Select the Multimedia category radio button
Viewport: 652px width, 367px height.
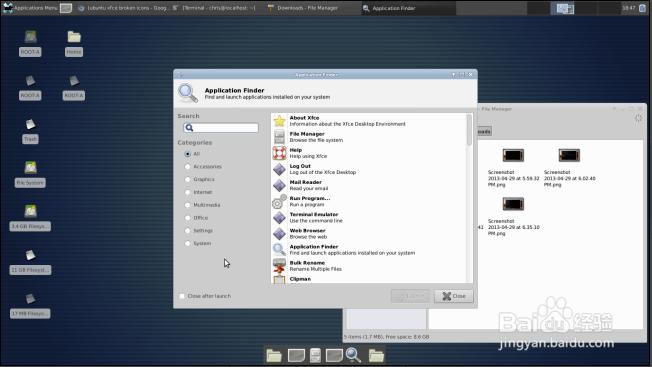coord(188,205)
